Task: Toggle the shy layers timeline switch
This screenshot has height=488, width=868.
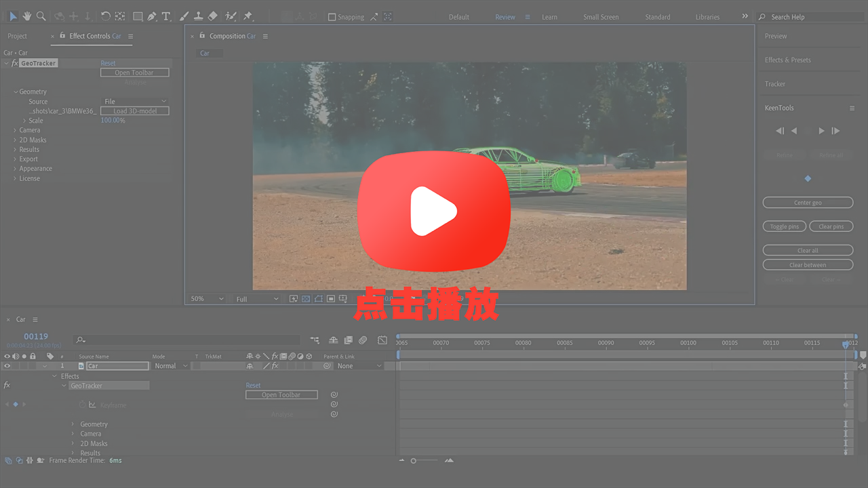Action: 333,340
